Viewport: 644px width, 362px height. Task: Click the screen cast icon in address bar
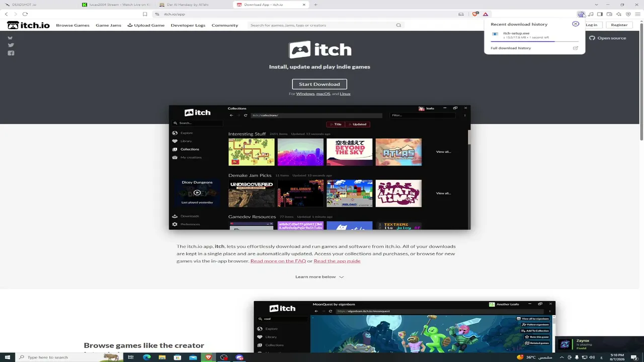pyautogui.click(x=461, y=14)
